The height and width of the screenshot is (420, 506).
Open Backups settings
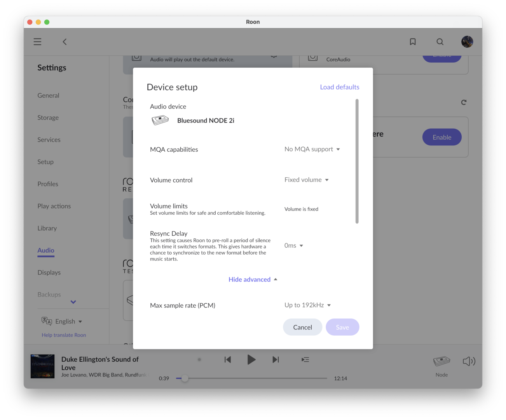click(49, 295)
